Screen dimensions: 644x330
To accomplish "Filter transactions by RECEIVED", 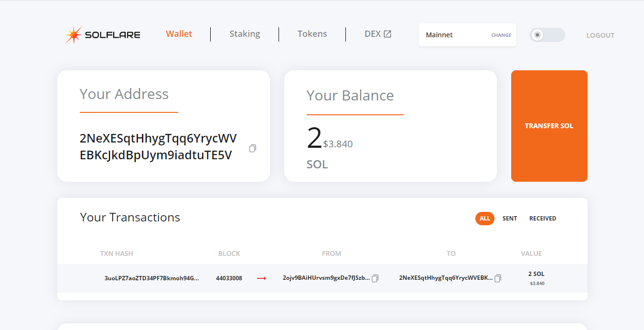I will [x=543, y=219].
